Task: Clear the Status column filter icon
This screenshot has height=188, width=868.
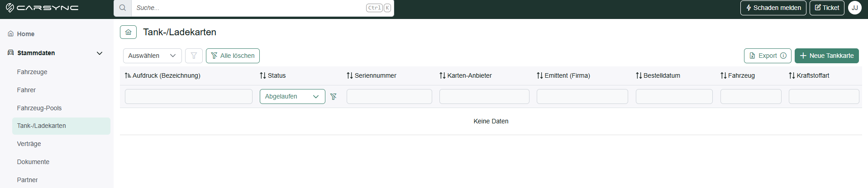Action: 334,96
